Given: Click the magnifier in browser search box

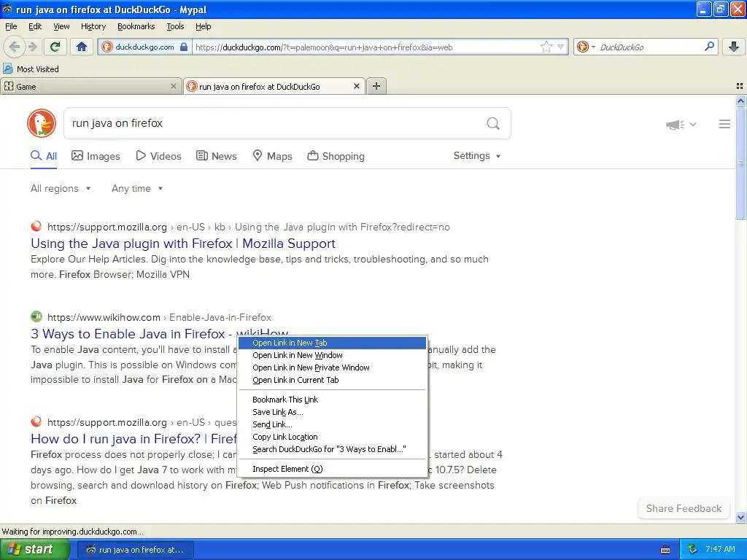Looking at the screenshot, I should (x=709, y=46).
